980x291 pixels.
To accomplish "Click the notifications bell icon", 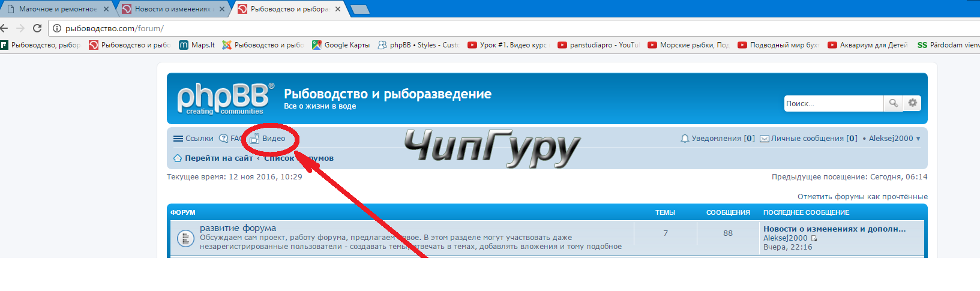I will (x=685, y=138).
